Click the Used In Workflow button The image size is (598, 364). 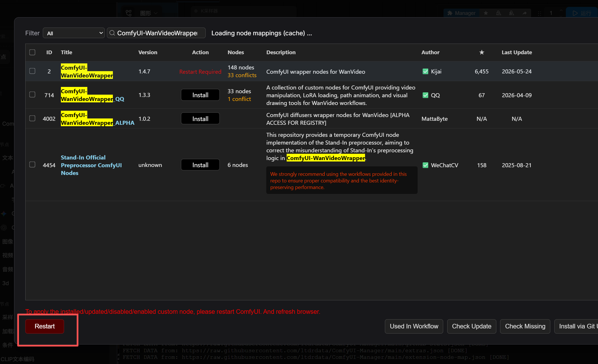(414, 326)
